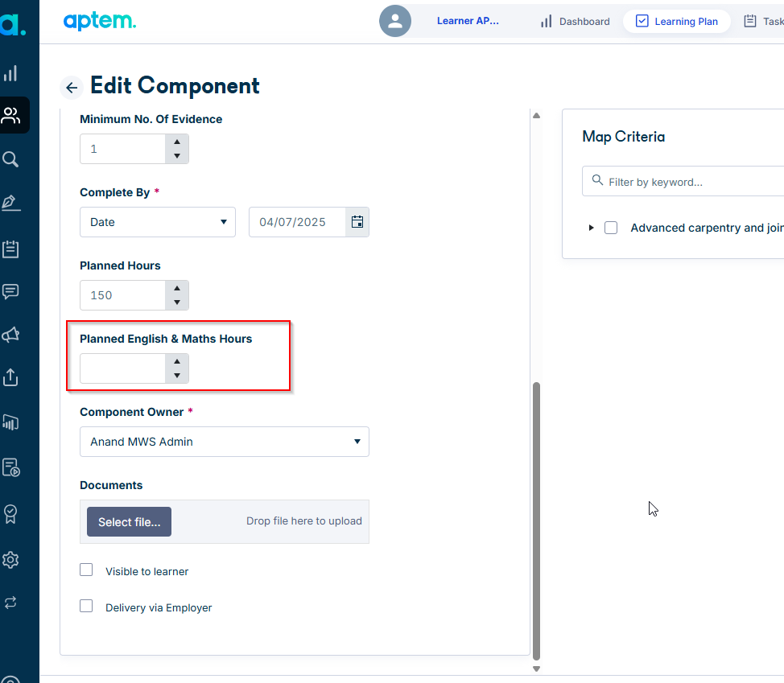The height and width of the screenshot is (683, 784).
Task: Click the back arrow beside Edit Component
Action: pos(72,88)
